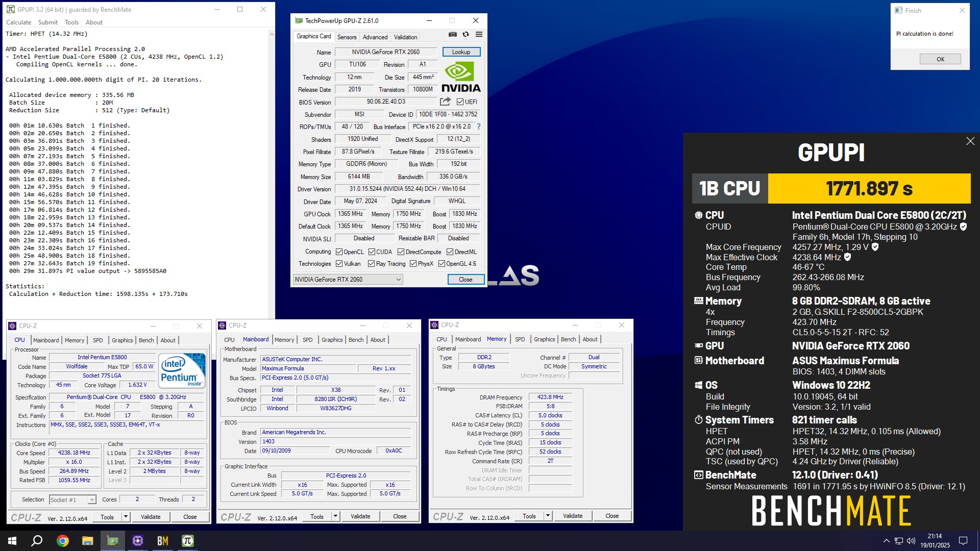Click the GPU-Z title bar icon
980x551 pixels.
click(x=299, y=20)
